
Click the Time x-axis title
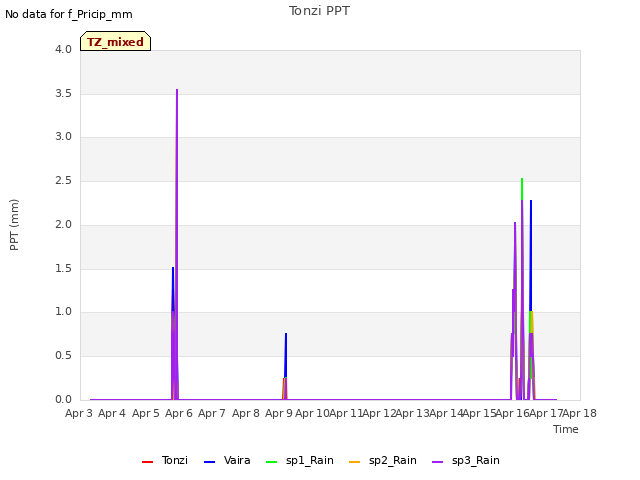(x=566, y=429)
